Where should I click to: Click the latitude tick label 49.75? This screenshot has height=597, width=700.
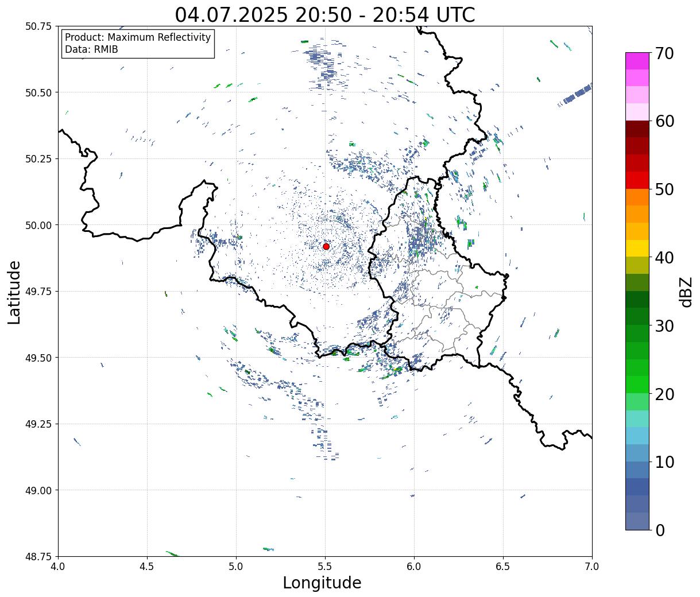point(38,292)
